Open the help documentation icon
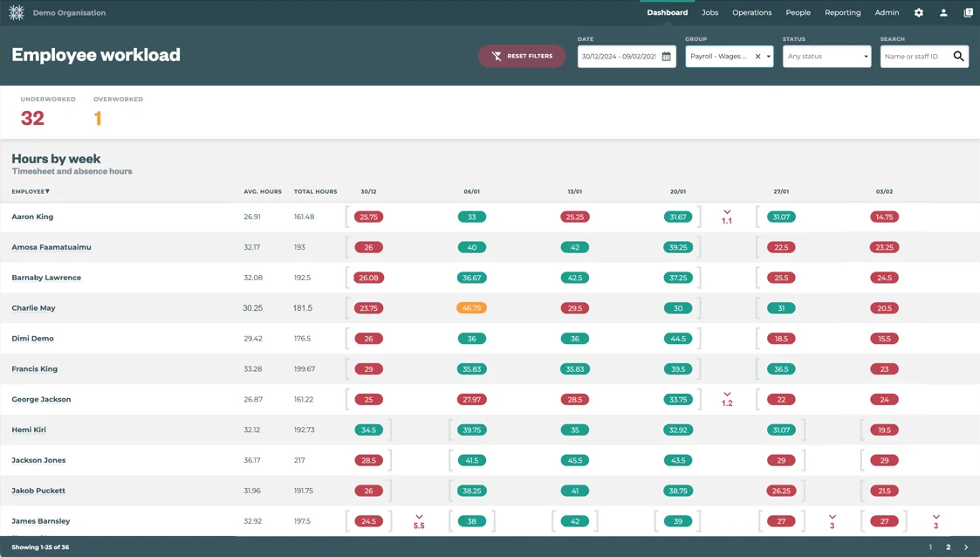Viewport: 980px width, 557px height. pyautogui.click(x=968, y=12)
